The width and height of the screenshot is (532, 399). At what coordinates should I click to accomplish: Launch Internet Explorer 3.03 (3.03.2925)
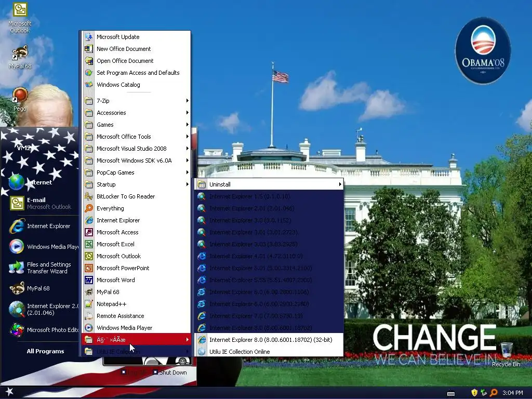tap(269, 244)
